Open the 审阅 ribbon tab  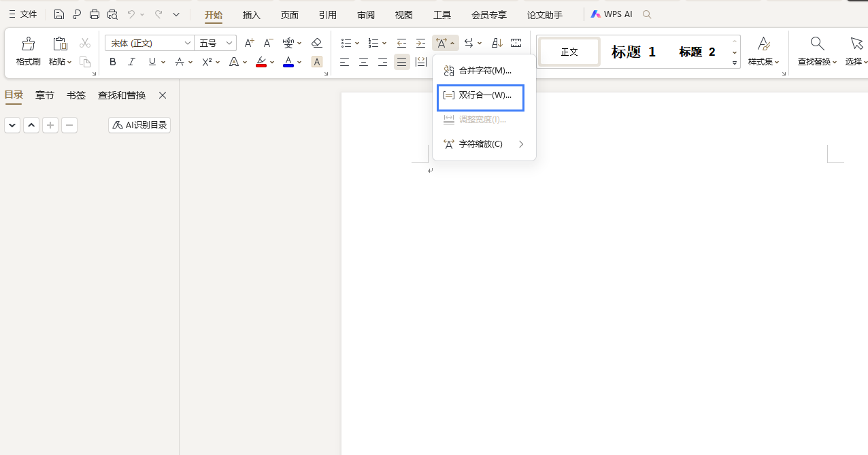(x=366, y=14)
